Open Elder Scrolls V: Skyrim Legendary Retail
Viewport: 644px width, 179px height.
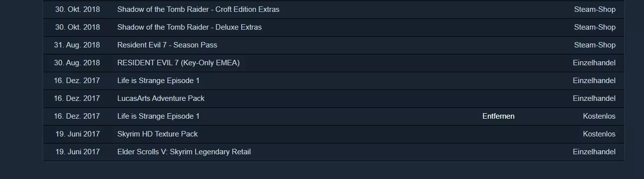pos(184,152)
